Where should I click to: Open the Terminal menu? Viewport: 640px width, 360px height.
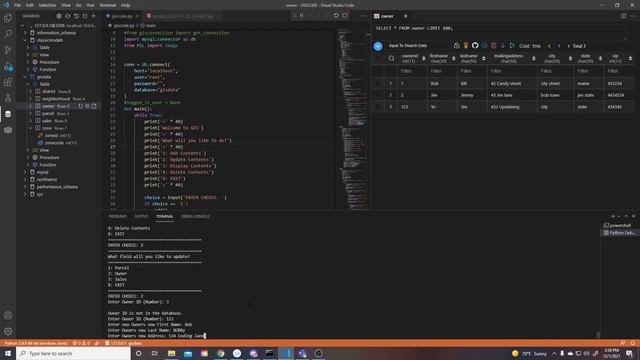[x=108, y=5]
